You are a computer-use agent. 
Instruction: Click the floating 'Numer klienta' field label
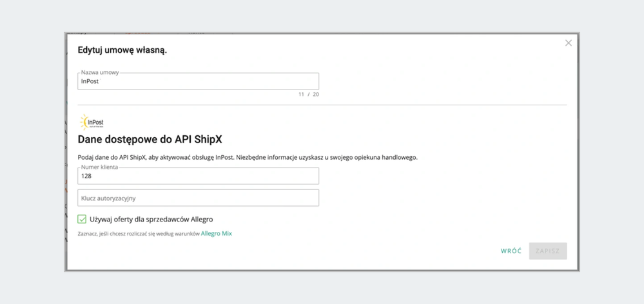point(100,167)
